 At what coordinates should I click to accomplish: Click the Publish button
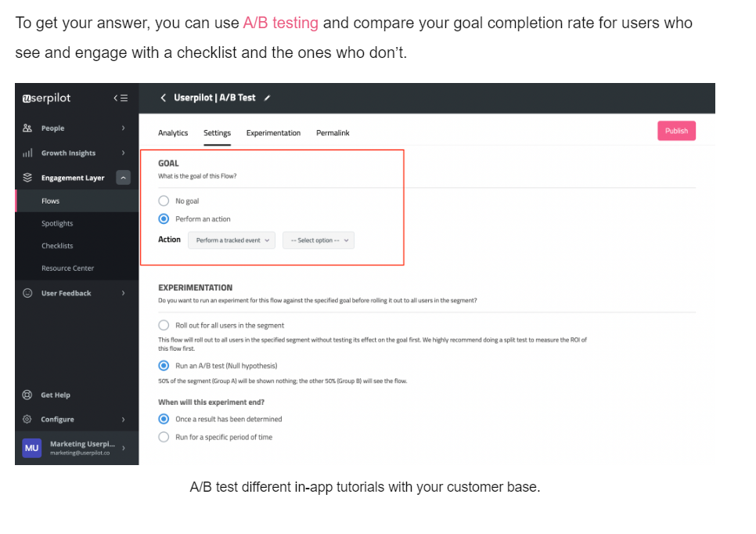pyautogui.click(x=676, y=131)
